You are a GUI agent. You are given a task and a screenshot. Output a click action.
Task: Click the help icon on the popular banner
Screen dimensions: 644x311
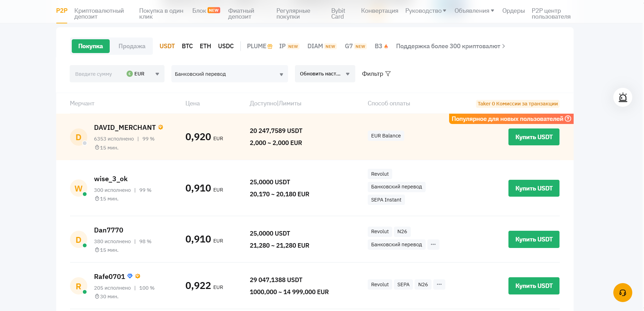[568, 119]
